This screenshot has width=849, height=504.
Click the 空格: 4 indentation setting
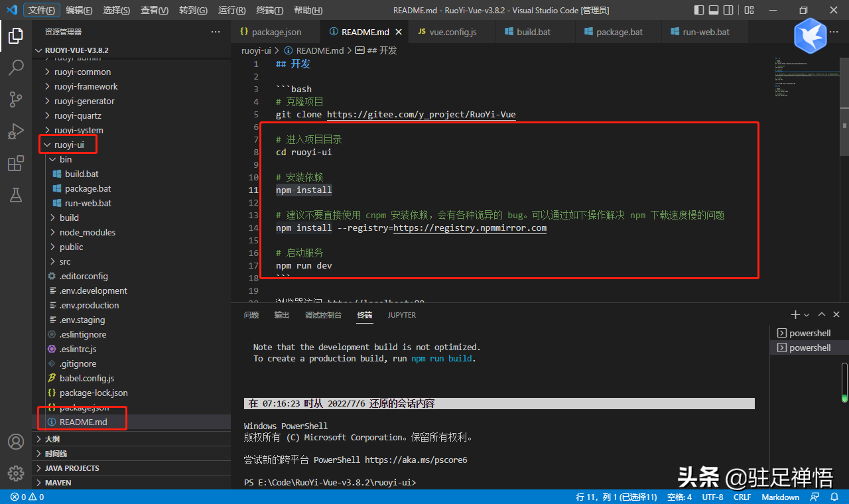(679, 497)
